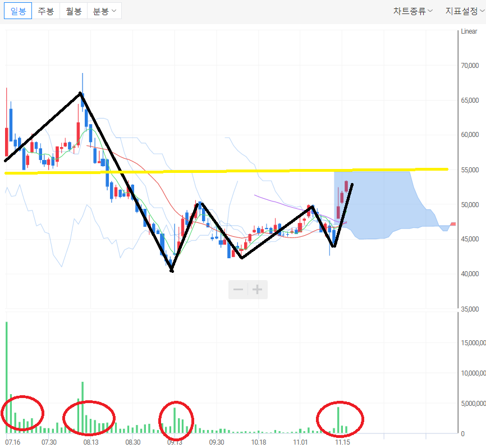Screen dimensions: 486x448
Task: Click the 50,000 price axis label
Action: (470, 204)
